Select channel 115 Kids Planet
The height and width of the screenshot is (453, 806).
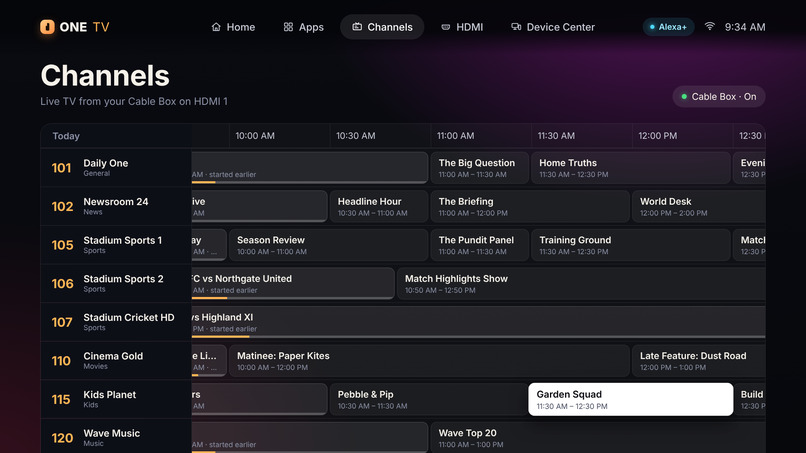click(116, 399)
